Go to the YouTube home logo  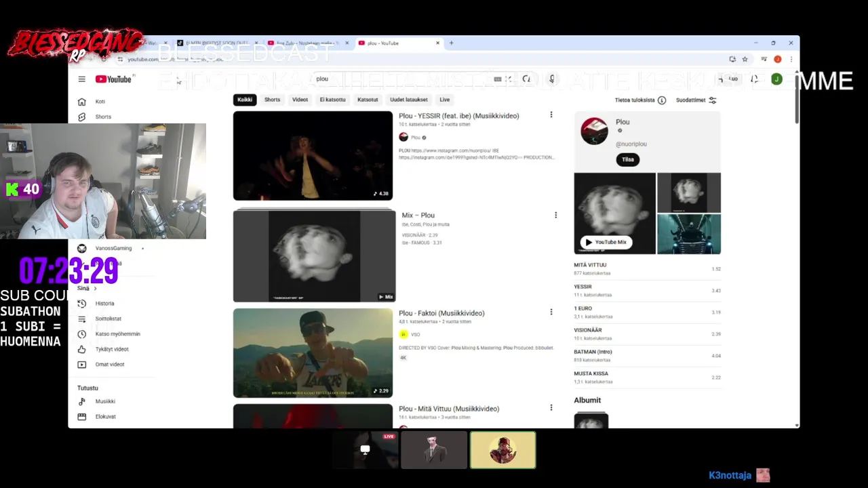[113, 79]
